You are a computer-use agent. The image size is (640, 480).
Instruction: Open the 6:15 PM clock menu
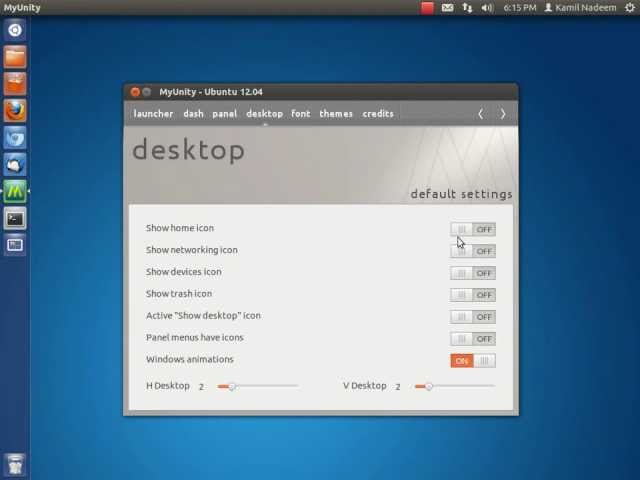520,8
